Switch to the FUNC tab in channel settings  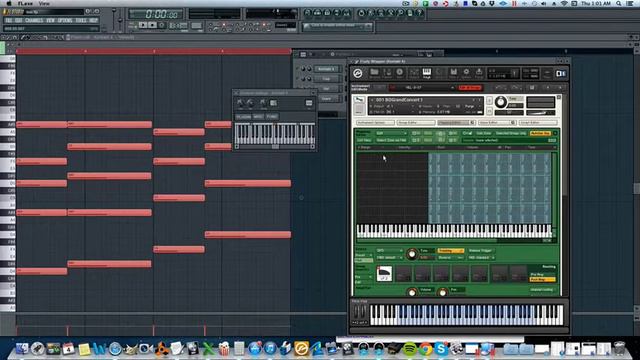click(x=272, y=117)
